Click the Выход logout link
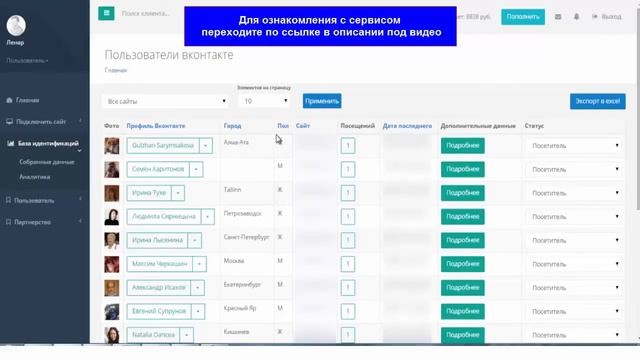Viewport: 640px width, 360px height. click(607, 17)
